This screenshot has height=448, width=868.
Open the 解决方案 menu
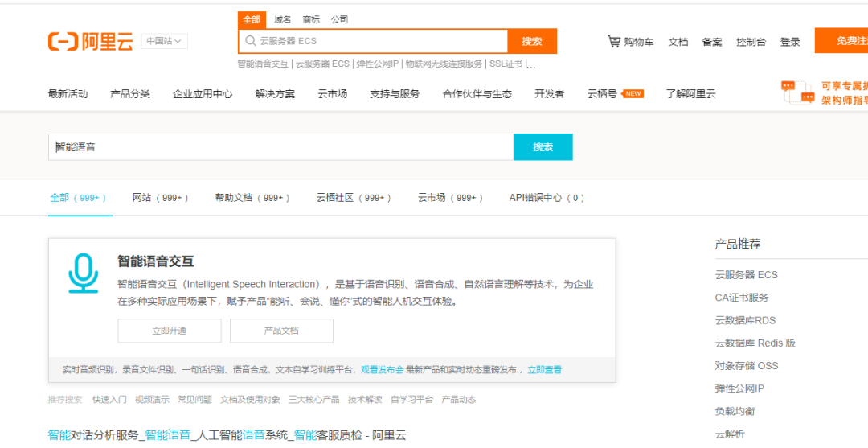tap(275, 94)
